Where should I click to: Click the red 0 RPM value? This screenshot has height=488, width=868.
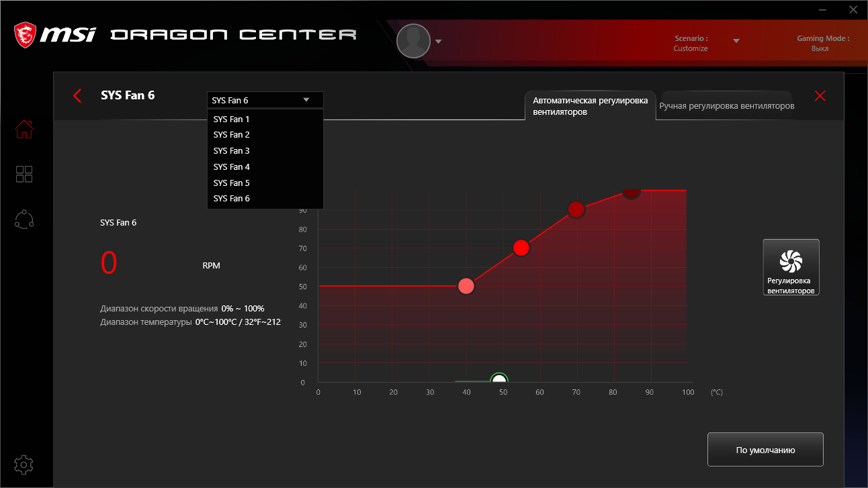tap(109, 263)
